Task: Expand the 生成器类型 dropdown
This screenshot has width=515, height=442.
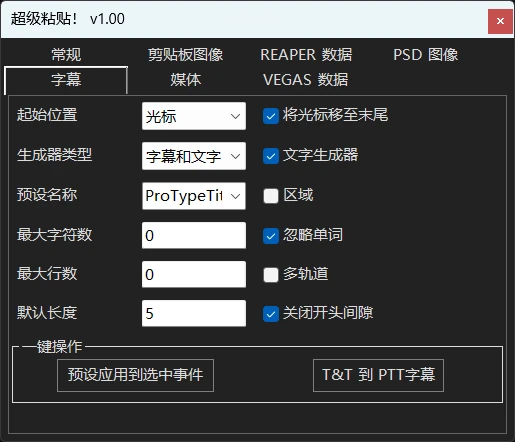Action: [x=194, y=156]
